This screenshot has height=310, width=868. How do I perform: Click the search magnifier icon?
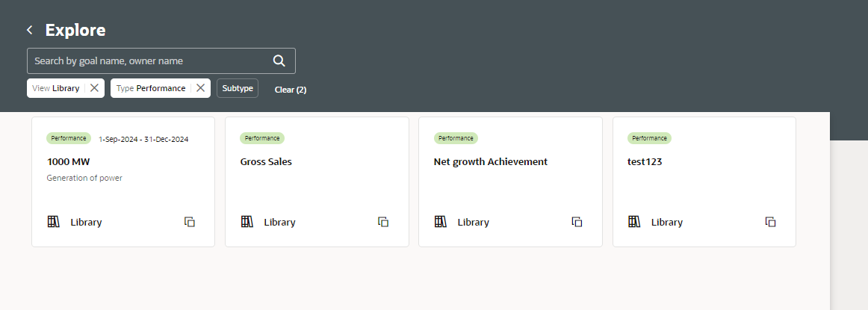[x=279, y=61]
